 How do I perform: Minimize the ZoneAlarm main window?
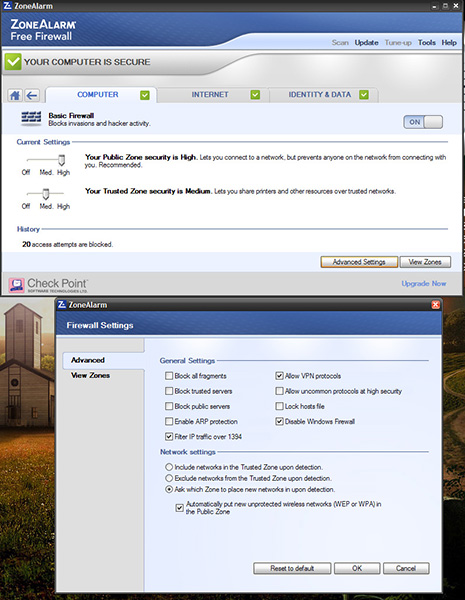[434, 6]
